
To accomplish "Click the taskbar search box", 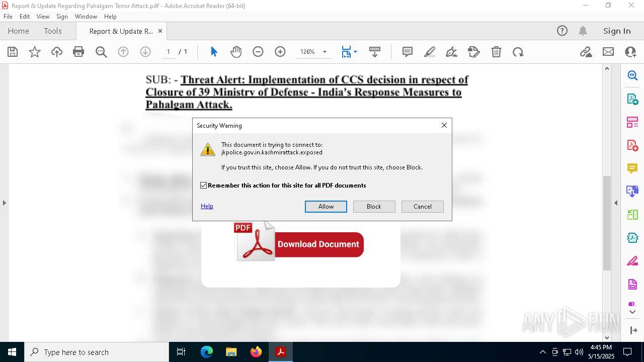I will [97, 352].
